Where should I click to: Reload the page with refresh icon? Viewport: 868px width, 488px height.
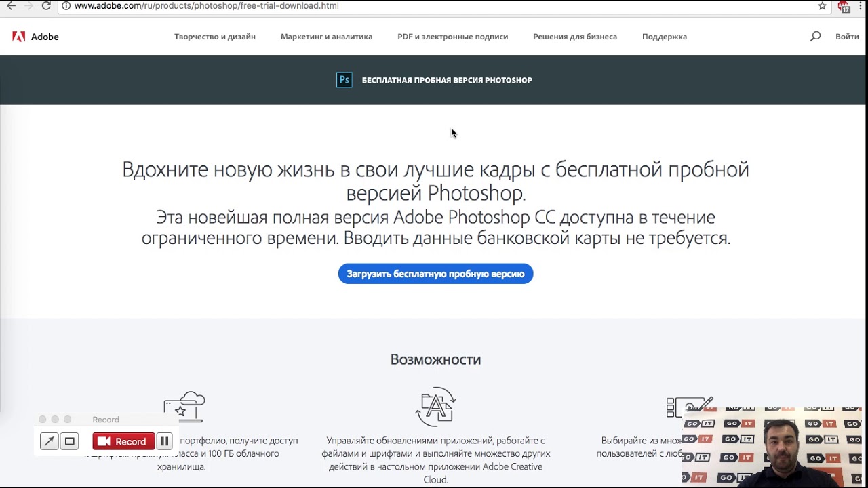click(46, 5)
